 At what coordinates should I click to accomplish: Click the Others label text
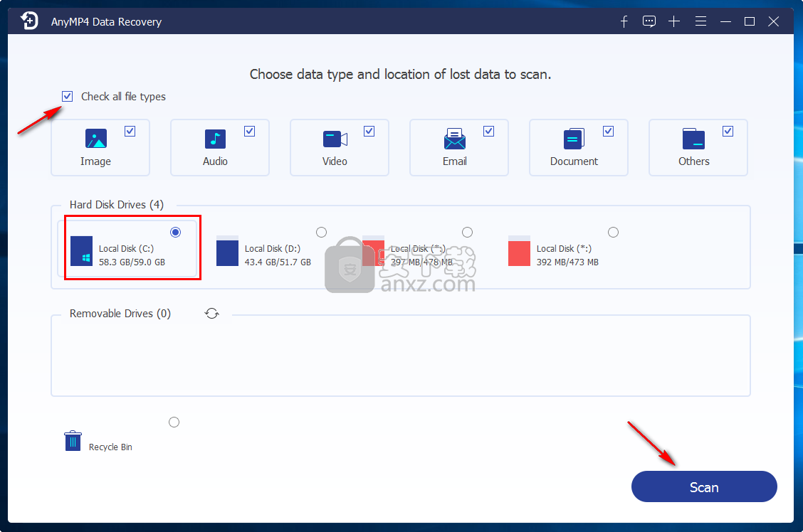(x=694, y=161)
